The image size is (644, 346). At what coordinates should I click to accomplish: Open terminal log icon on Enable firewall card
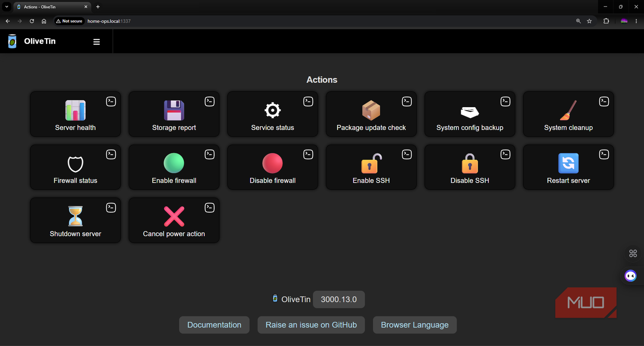point(210,154)
